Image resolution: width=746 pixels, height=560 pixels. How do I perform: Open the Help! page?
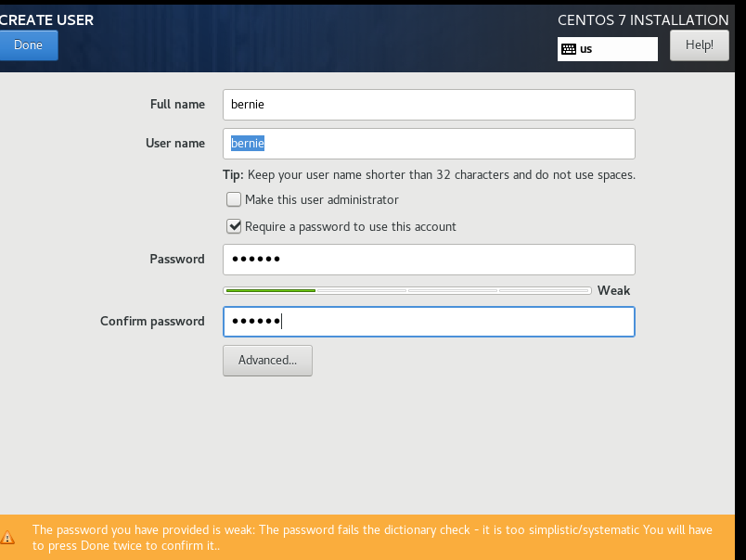point(699,45)
